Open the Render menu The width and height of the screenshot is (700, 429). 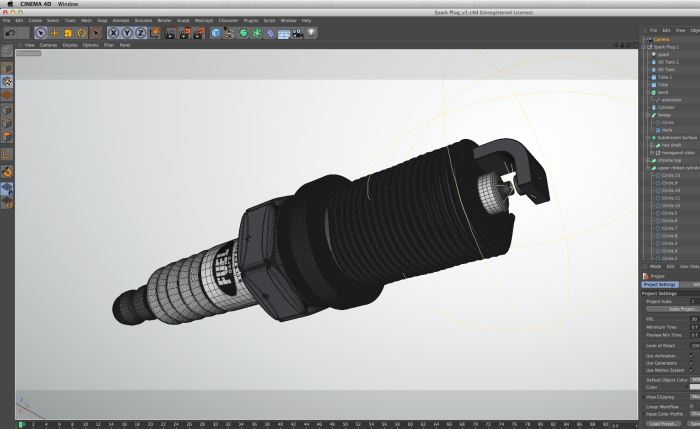[164, 21]
